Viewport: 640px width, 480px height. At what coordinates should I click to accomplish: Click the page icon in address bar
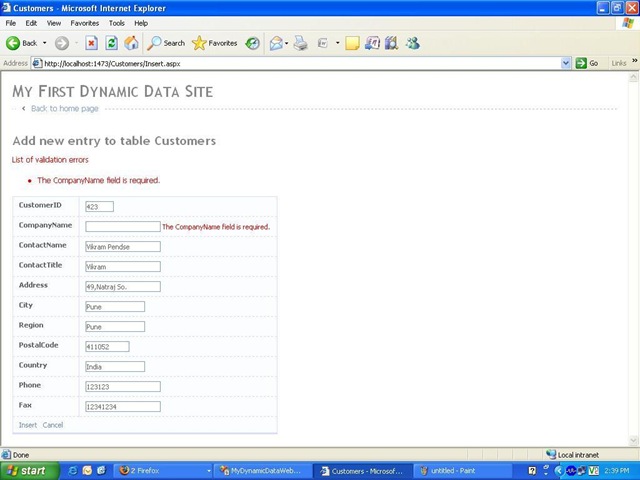click(x=37, y=63)
